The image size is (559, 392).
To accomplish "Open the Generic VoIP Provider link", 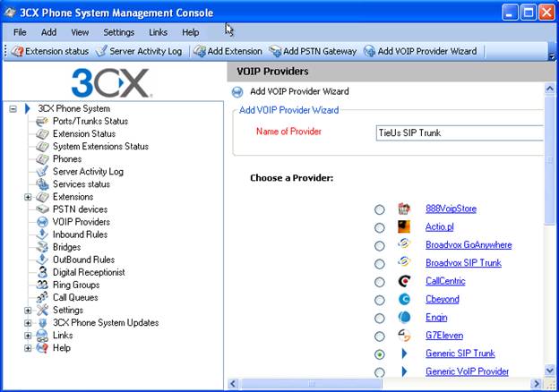I will pyautogui.click(x=467, y=371).
